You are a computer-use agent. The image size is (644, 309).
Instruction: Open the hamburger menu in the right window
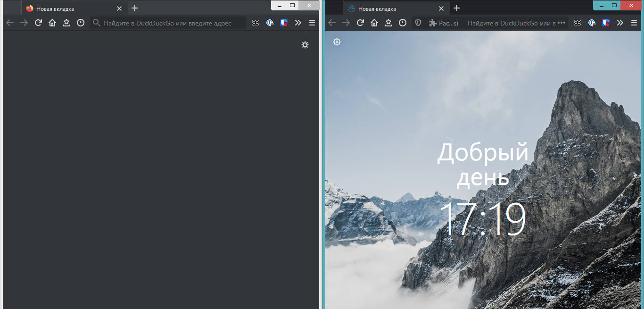[x=634, y=23]
